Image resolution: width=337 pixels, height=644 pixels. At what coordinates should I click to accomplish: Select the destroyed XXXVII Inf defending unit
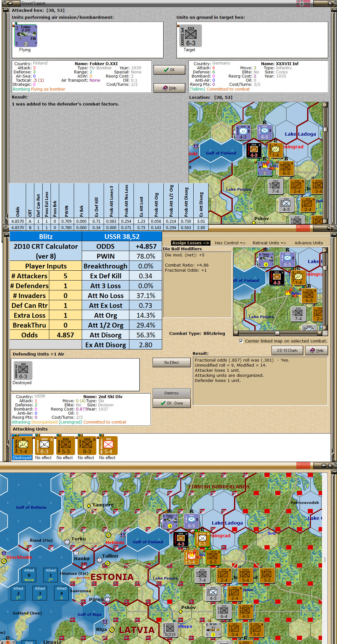tap(23, 371)
